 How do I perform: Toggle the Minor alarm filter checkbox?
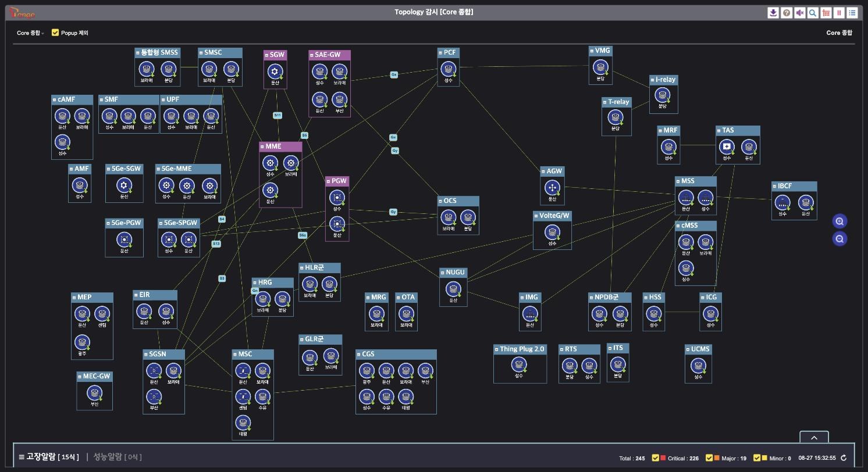(757, 458)
